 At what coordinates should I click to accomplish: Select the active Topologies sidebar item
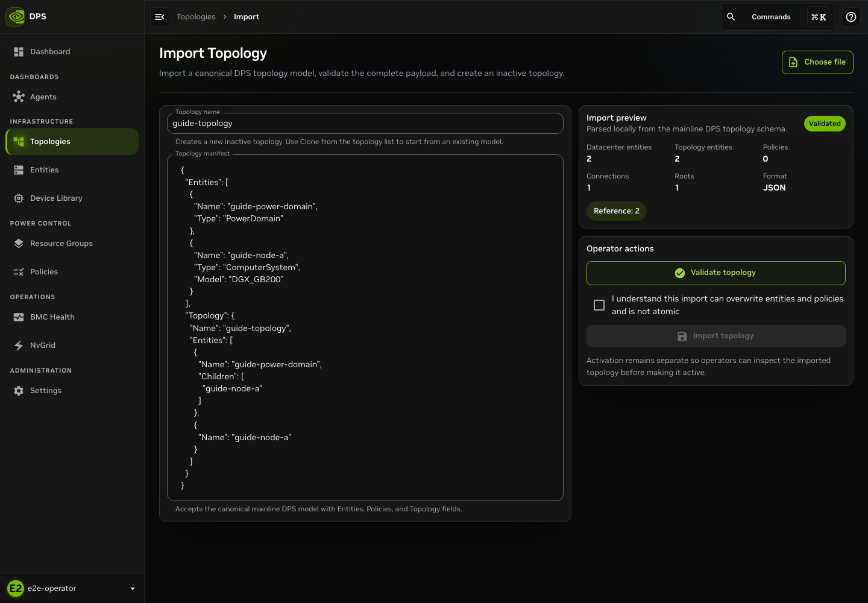tap(72, 142)
